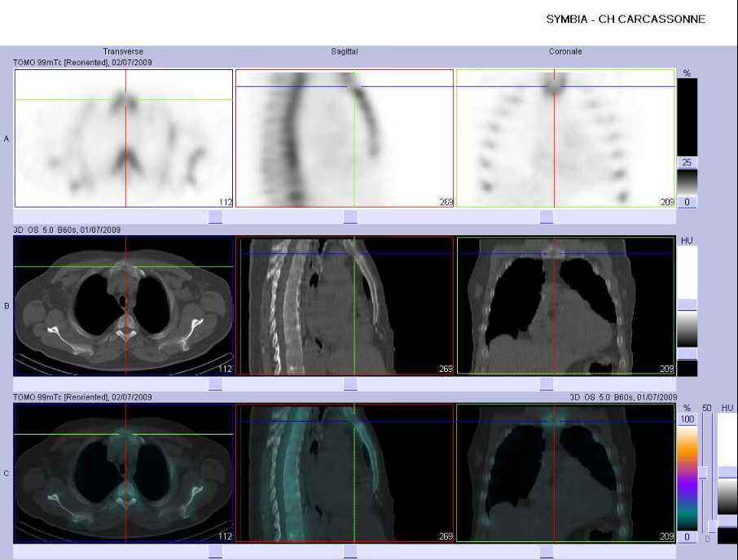The width and height of the screenshot is (738, 560).
Task: Click slice slider thumb under fused transverse view
Action: (x=215, y=552)
